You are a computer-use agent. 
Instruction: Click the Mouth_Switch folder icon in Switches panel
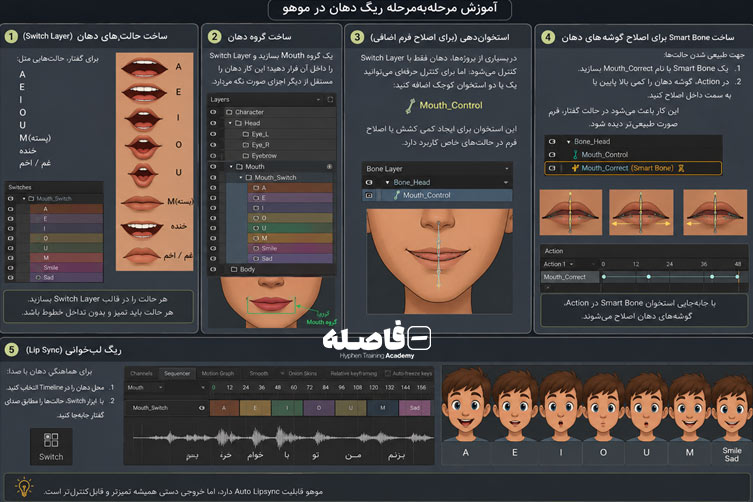(31, 198)
